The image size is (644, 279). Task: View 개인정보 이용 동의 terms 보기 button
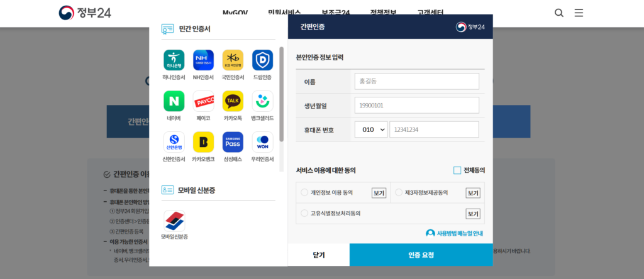coord(379,193)
